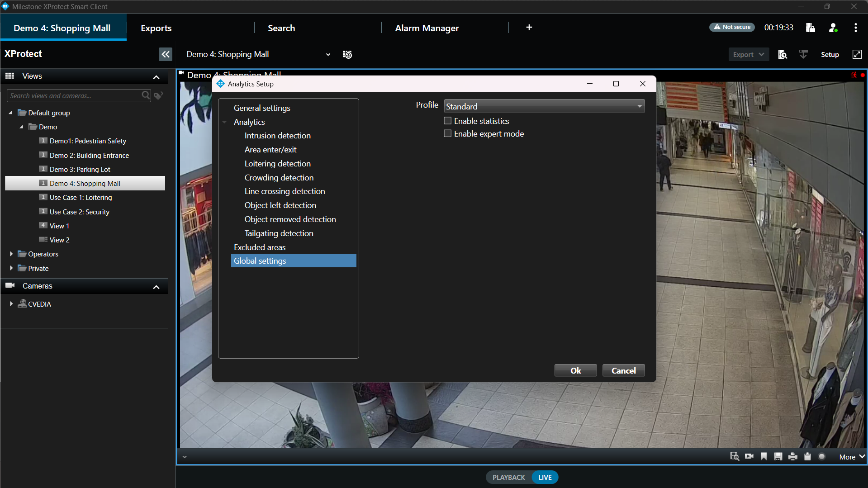The image size is (868, 488).
Task: Collapse the Views section chevron
Action: tap(157, 77)
